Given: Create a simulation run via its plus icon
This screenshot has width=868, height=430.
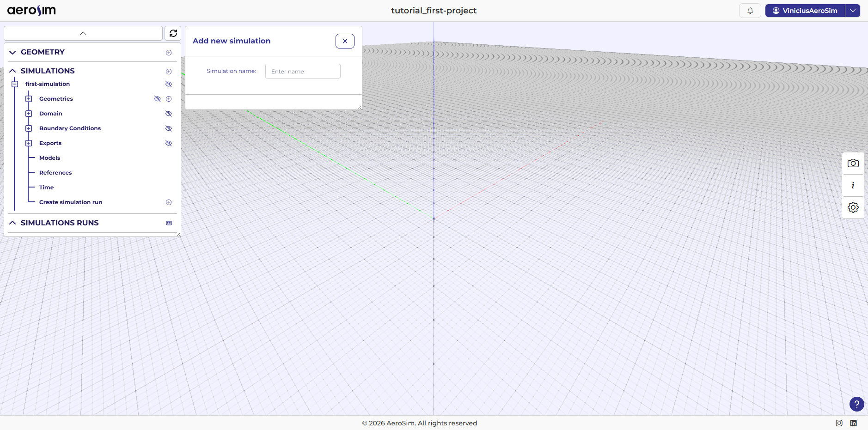Looking at the screenshot, I should coord(168,202).
